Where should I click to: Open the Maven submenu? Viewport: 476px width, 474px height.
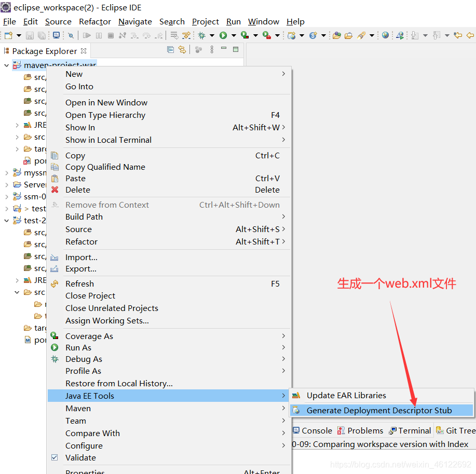pyautogui.click(x=169, y=409)
